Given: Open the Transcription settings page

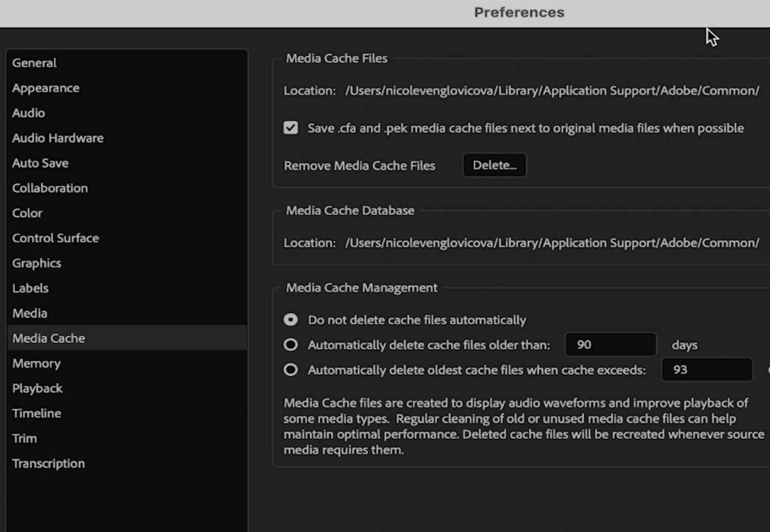Looking at the screenshot, I should tap(48, 463).
